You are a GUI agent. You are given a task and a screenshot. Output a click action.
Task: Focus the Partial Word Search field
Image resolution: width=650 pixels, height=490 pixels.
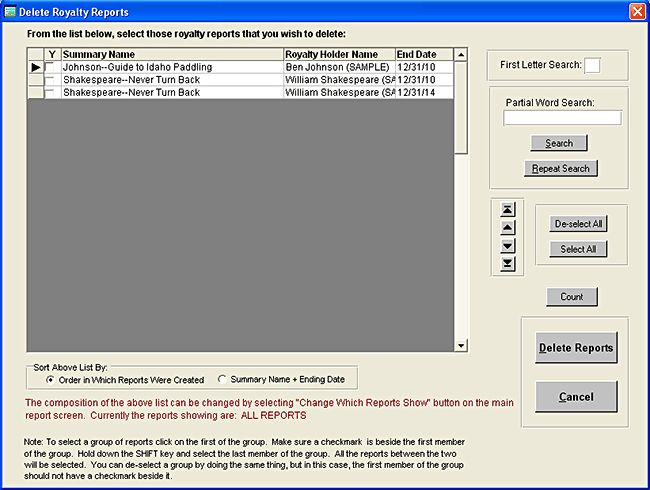(562, 118)
